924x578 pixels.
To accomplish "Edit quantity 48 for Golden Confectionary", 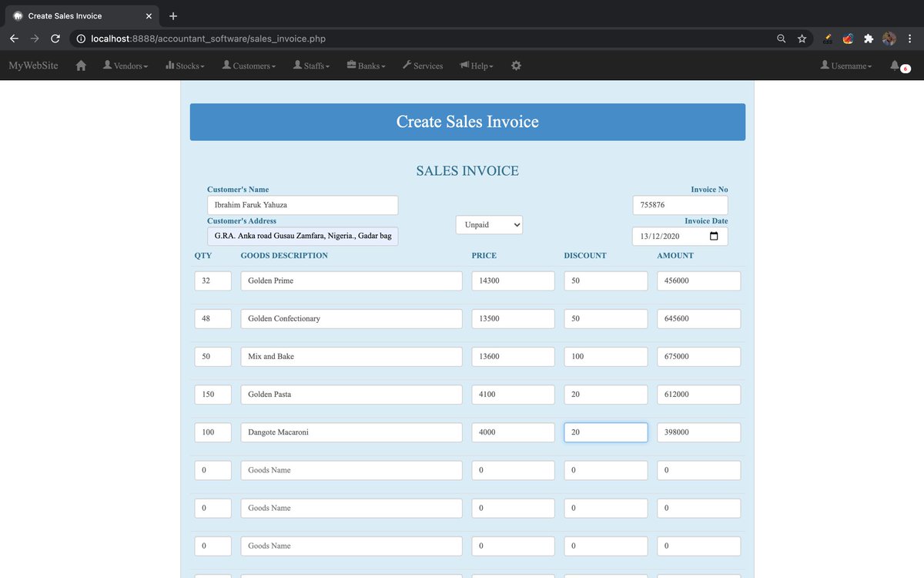I will pos(213,318).
